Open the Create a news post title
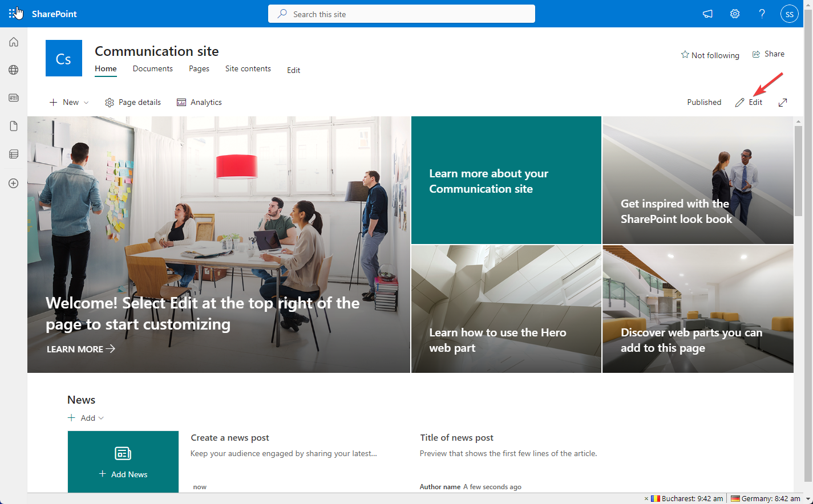This screenshot has height=504, width=813. (230, 438)
